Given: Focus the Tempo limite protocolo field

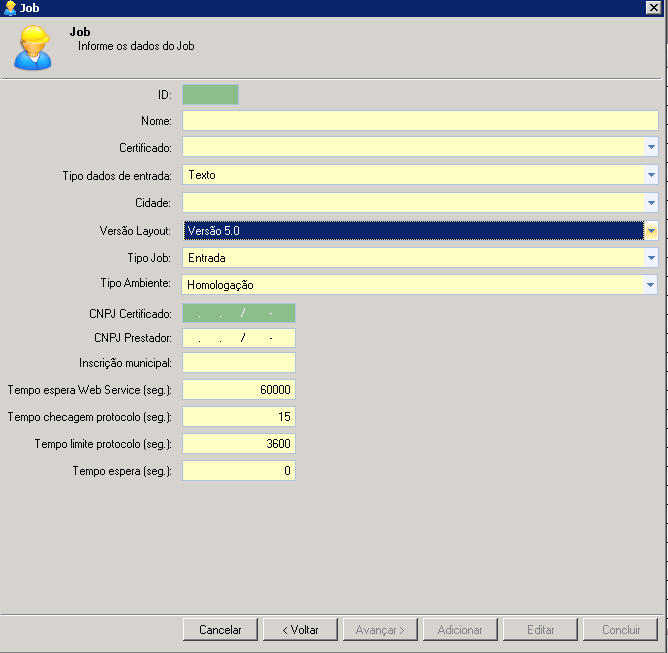Looking at the screenshot, I should (x=238, y=443).
